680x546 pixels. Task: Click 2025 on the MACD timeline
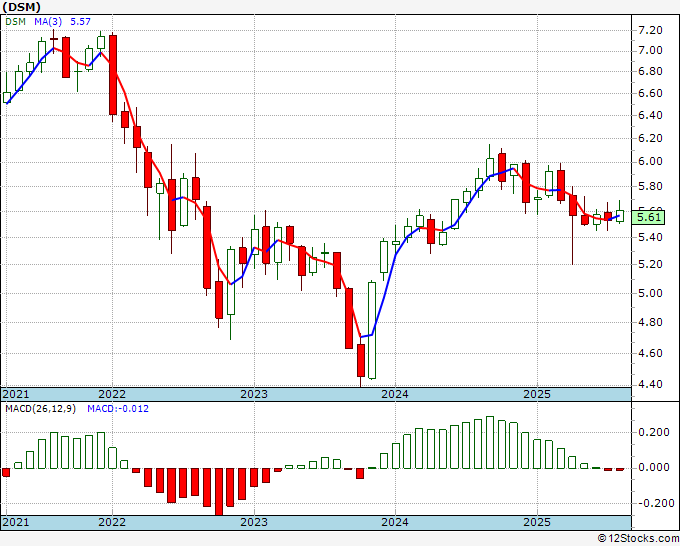tap(537, 522)
